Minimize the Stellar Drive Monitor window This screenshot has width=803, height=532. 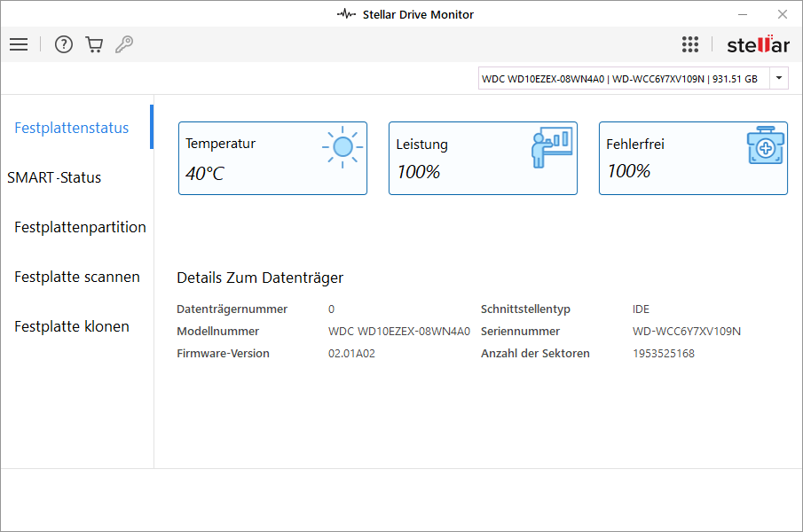[x=742, y=14]
